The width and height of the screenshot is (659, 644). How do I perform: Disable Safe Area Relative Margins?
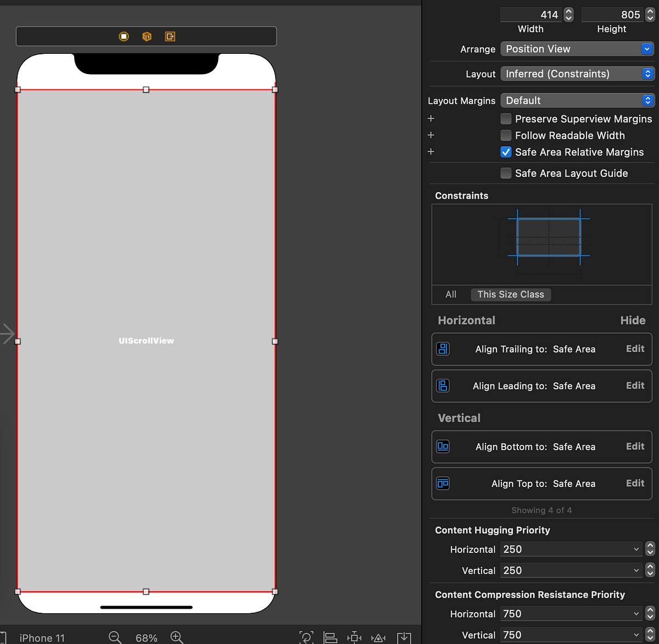coord(505,152)
